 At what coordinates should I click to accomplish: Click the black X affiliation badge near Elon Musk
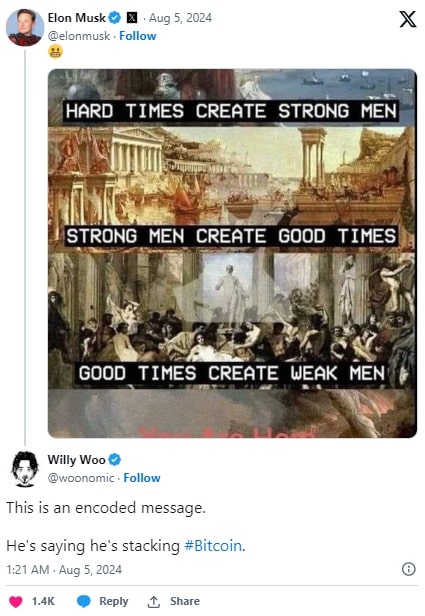point(132,18)
